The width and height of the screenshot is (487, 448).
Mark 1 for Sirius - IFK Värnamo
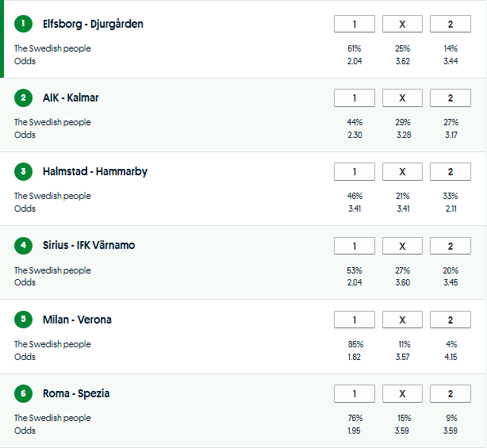pos(355,246)
